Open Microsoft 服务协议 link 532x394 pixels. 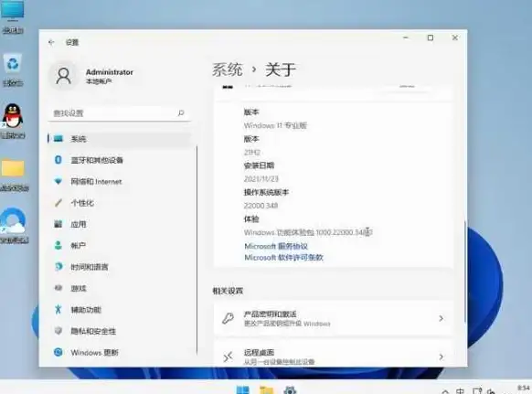(276, 246)
